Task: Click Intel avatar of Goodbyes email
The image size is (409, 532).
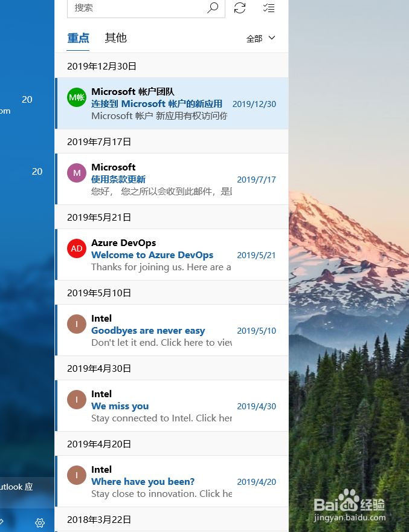Action: (77, 325)
